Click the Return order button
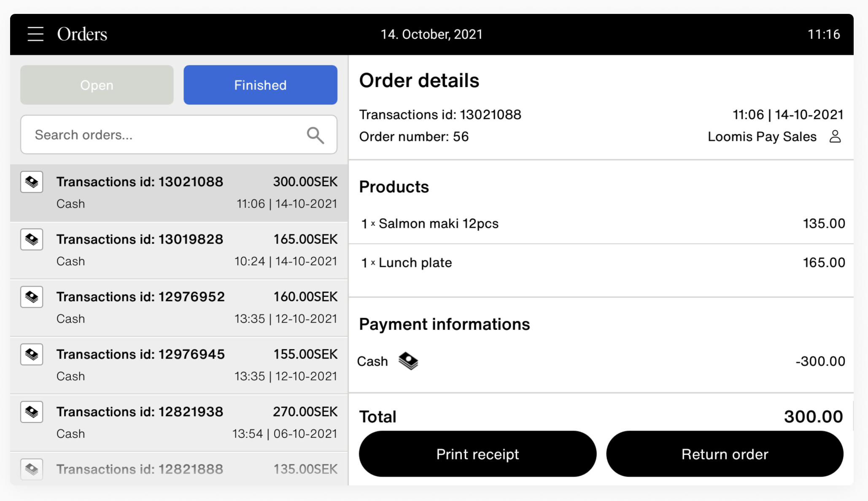The width and height of the screenshot is (868, 501). point(725,454)
